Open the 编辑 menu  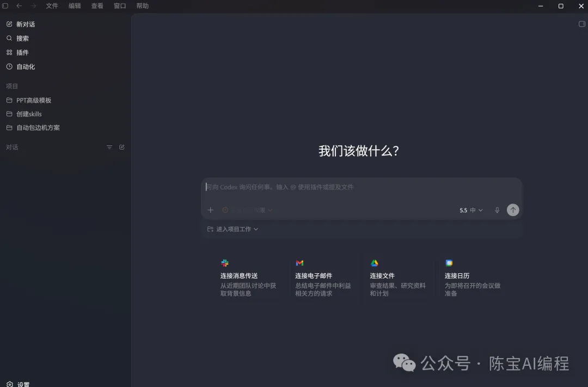(x=75, y=5)
